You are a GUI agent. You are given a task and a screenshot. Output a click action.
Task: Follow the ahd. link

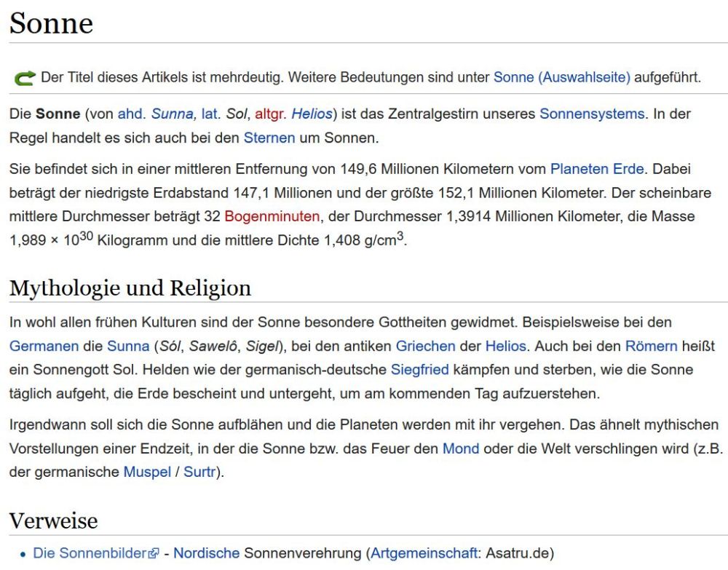tap(132, 114)
